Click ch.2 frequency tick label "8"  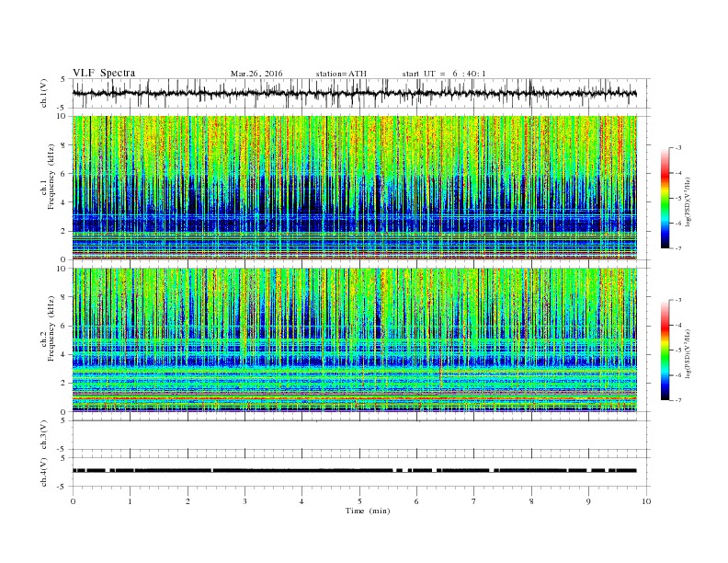click(x=63, y=297)
